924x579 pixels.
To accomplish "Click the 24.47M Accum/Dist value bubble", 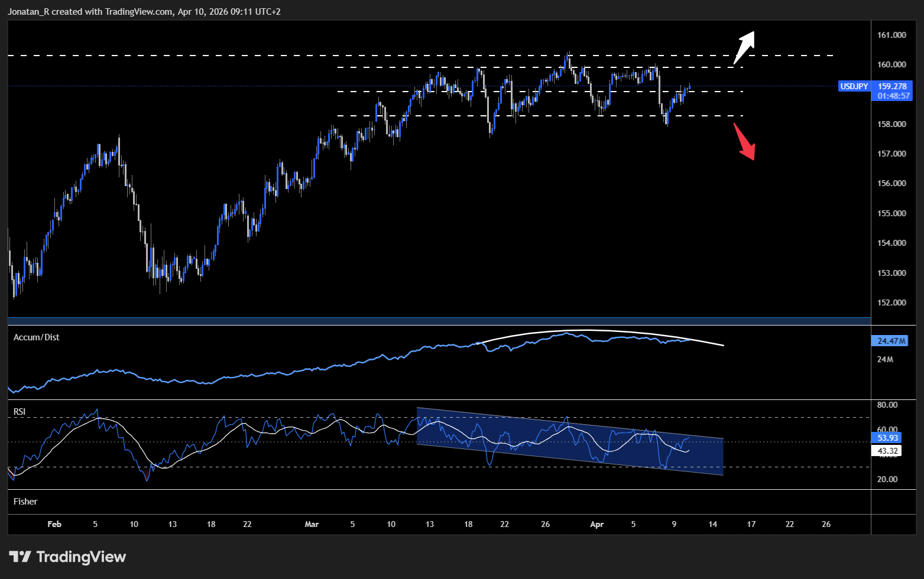I will coord(891,340).
